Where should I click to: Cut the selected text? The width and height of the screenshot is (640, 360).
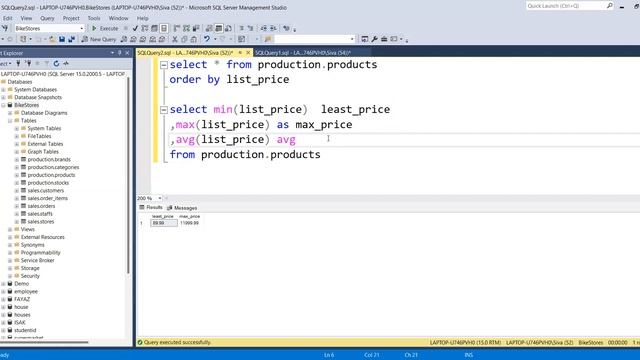[175, 39]
